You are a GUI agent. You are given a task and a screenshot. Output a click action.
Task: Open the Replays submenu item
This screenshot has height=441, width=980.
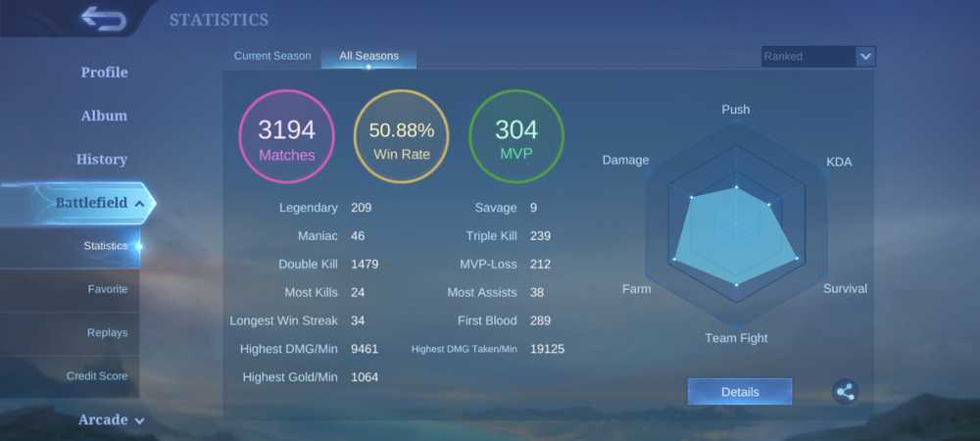[108, 333]
